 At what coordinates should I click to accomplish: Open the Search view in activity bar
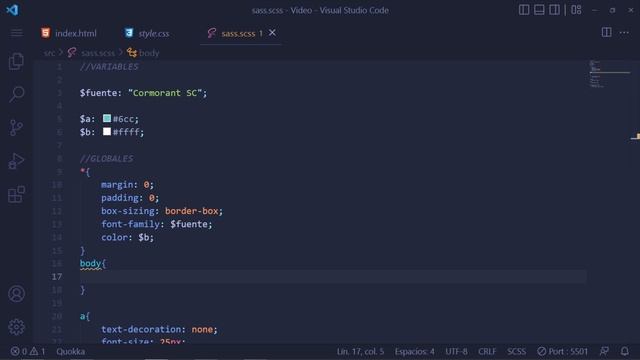(x=16, y=94)
